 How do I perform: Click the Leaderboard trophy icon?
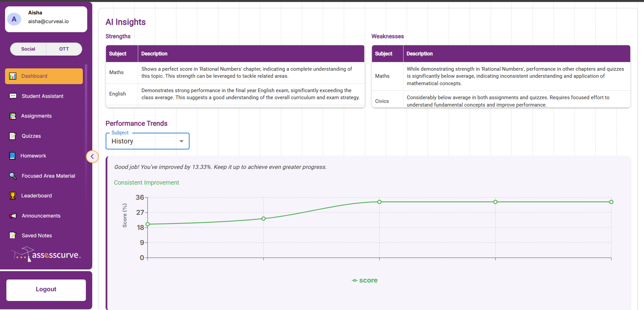coord(13,196)
